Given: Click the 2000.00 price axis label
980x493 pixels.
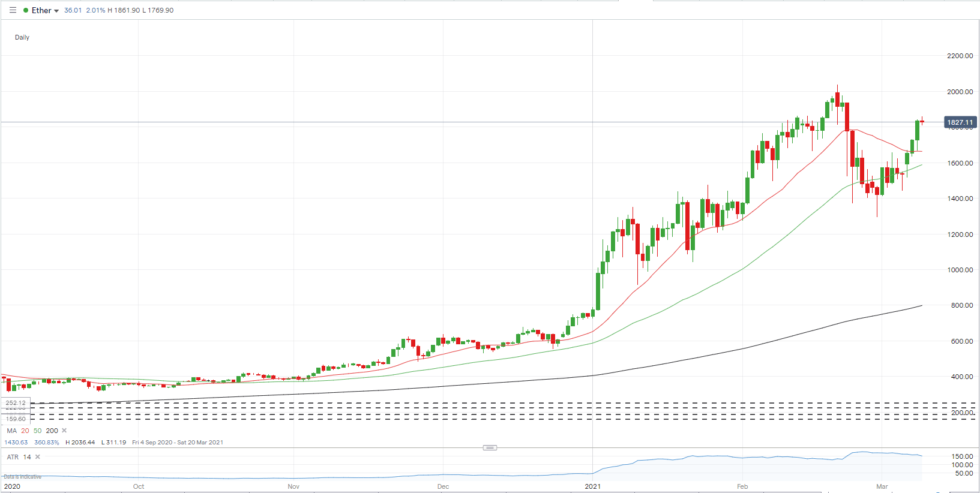Looking at the screenshot, I should tap(960, 92).
